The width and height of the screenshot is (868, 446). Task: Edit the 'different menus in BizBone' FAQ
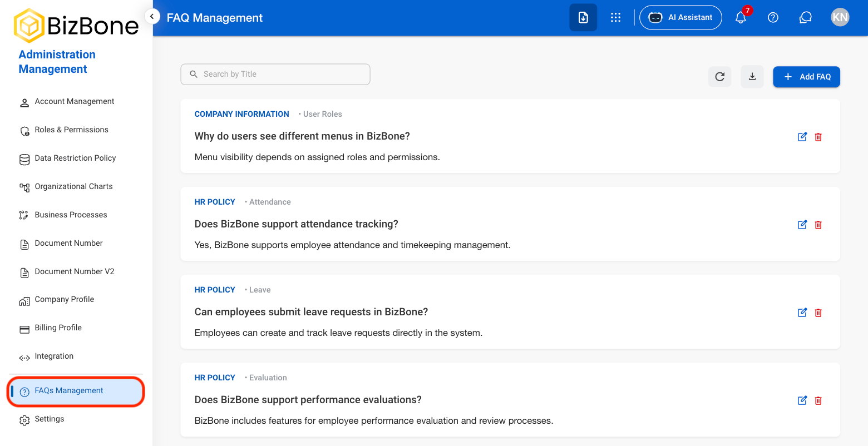click(802, 137)
